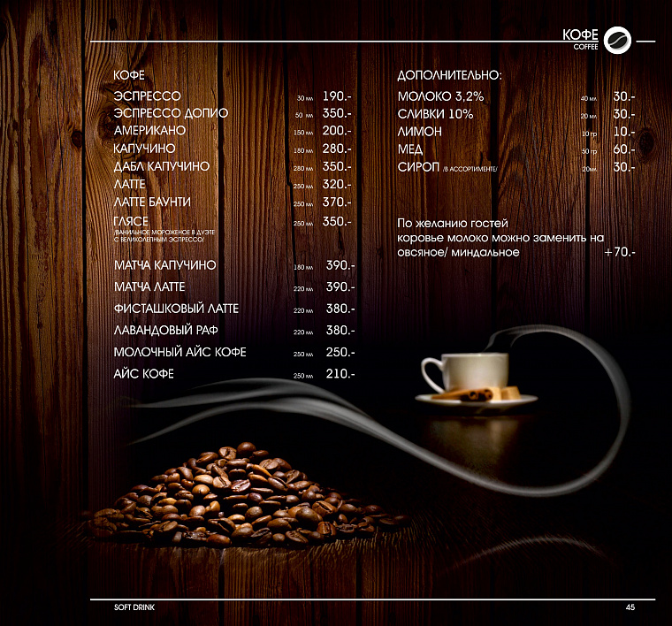Select the ЛИМОН extra
The image size is (672, 626).
[420, 132]
